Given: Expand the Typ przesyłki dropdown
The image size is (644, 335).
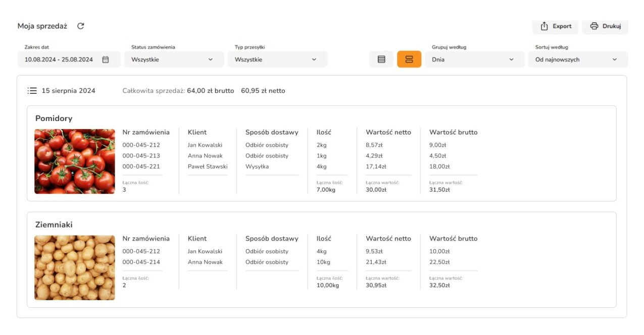Looking at the screenshot, I should pyautogui.click(x=277, y=60).
